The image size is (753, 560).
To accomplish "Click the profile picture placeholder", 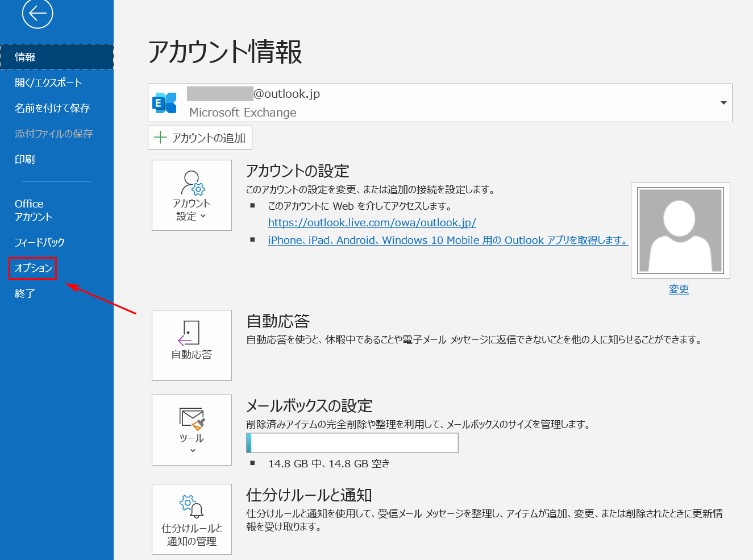I will 680,230.
